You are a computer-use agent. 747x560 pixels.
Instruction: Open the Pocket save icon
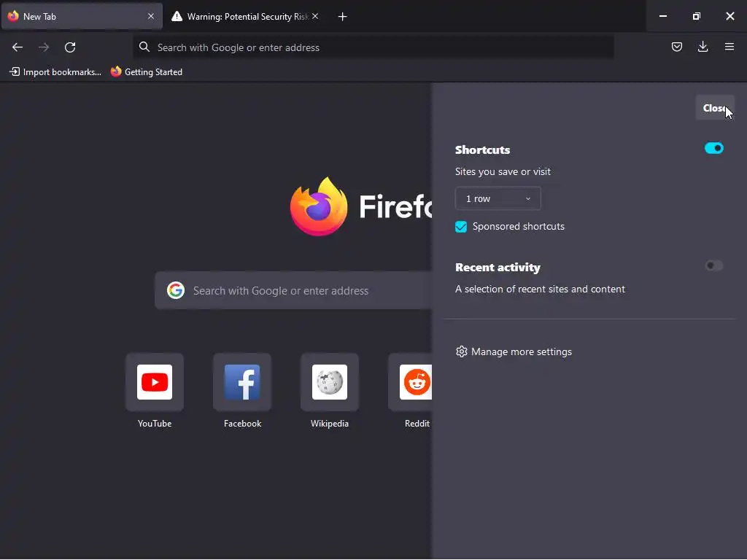[676, 47]
